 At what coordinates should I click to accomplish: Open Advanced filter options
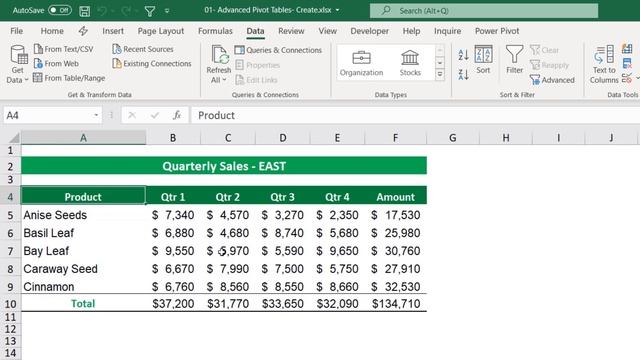point(552,80)
